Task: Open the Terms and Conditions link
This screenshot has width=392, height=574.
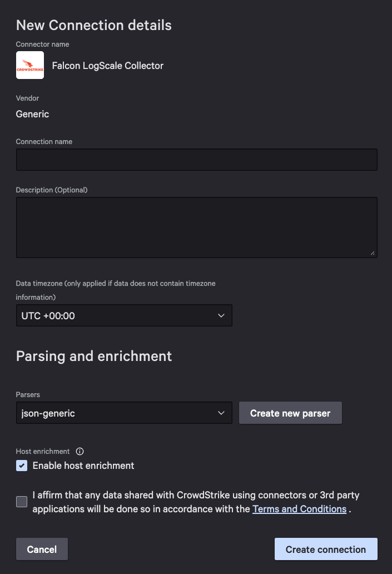Action: [x=299, y=509]
